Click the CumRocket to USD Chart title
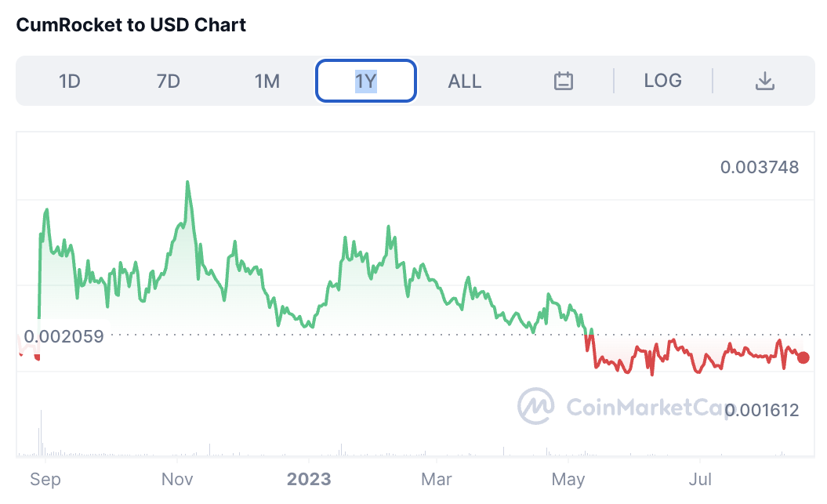The width and height of the screenshot is (827, 504). (132, 25)
